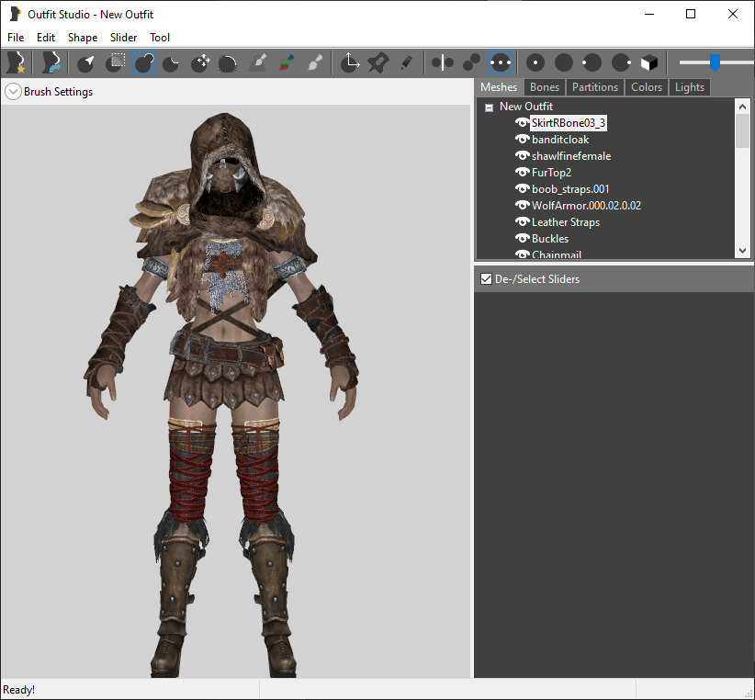
Task: Choose the Mask brush tool
Action: pyautogui.click(x=115, y=62)
